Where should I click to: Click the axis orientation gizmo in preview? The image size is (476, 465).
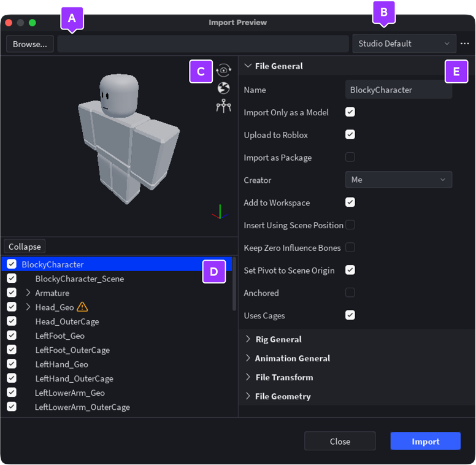pyautogui.click(x=220, y=212)
